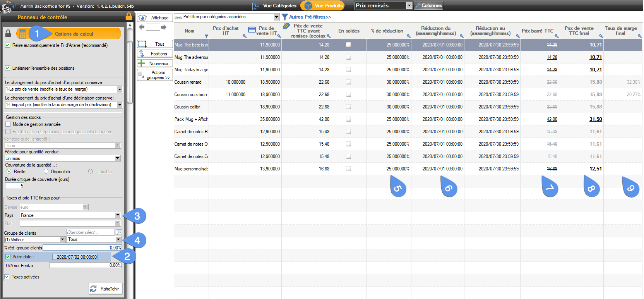Click the magnifier icon beside Chercher client
The image size is (644, 299).
click(x=119, y=232)
